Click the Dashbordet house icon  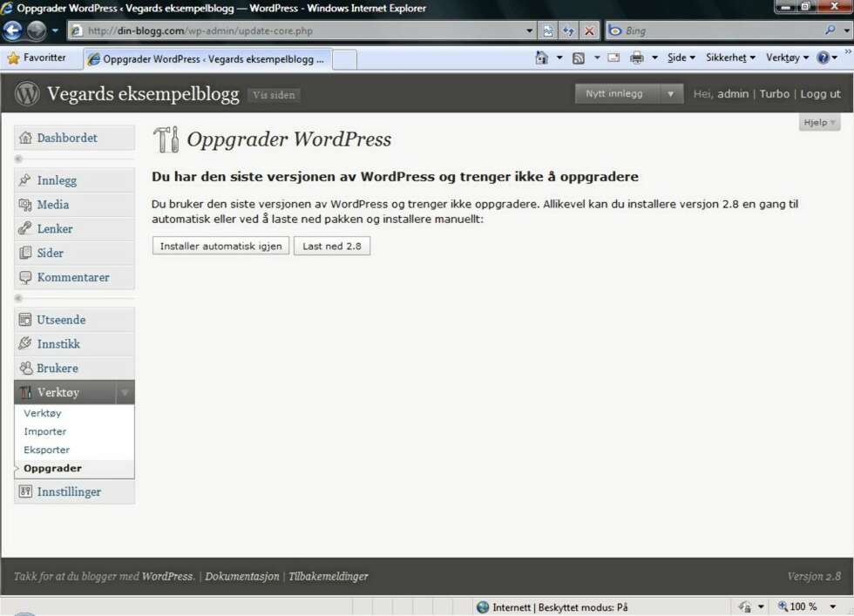[25, 138]
